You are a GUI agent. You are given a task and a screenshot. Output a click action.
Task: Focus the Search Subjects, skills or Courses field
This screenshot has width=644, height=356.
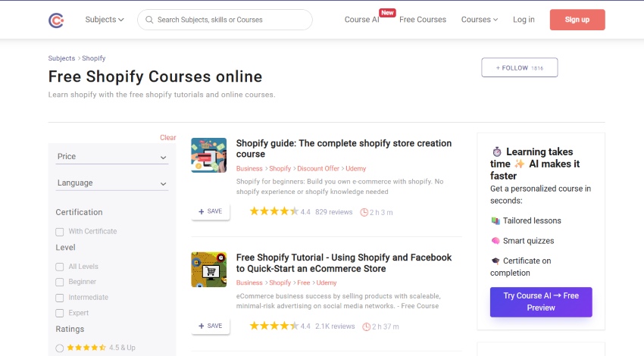(225, 20)
